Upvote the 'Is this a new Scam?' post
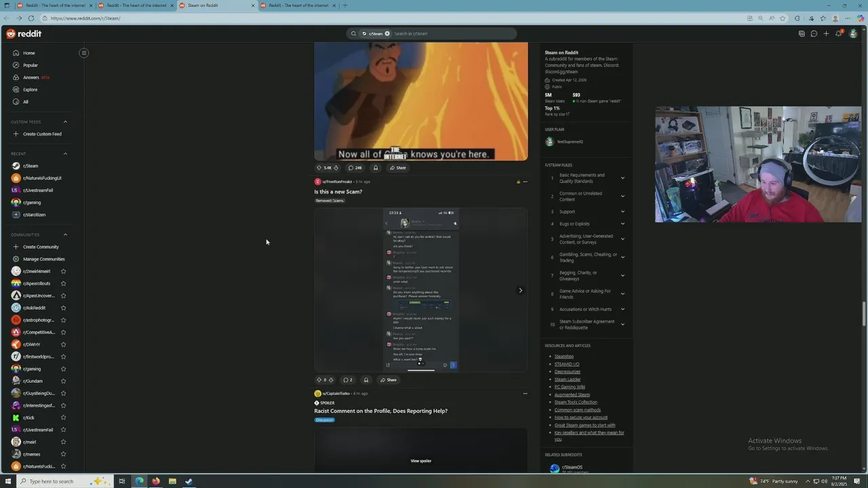 [319, 380]
